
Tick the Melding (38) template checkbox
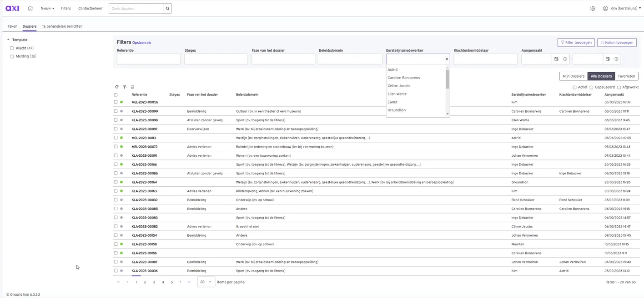(x=12, y=56)
